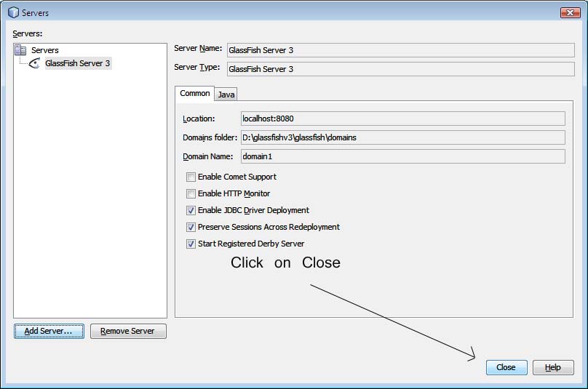Screen dimensions: 588x389
Task: Click the Add Server button
Action: click(49, 332)
